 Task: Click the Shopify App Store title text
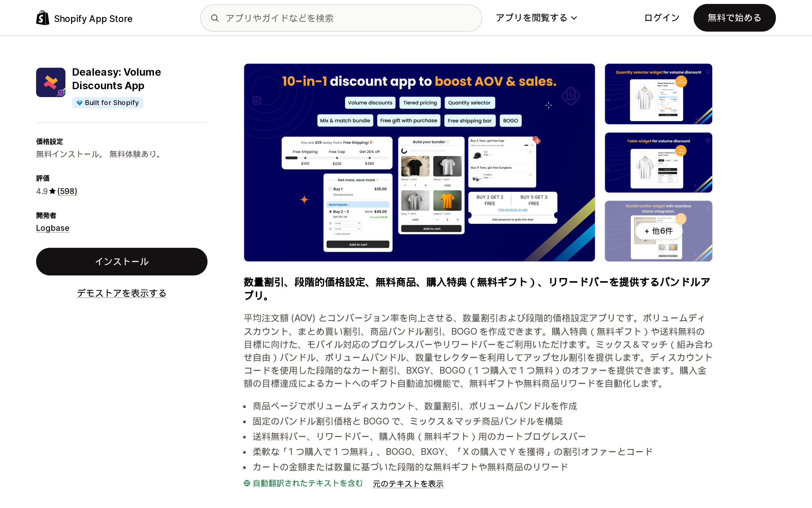click(93, 18)
